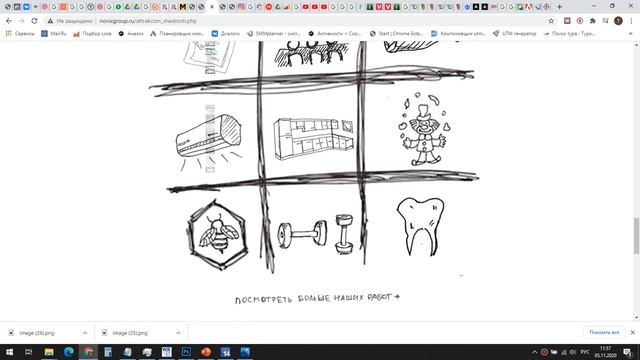Click the browser forward arrow
The width and height of the screenshot is (640, 360).
point(22,21)
